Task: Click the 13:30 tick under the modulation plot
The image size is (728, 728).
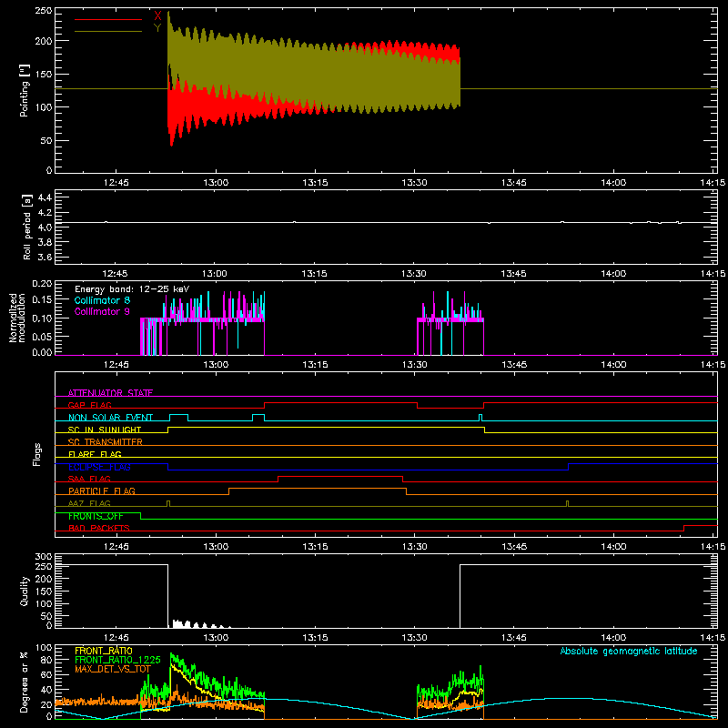Action: coord(414,365)
